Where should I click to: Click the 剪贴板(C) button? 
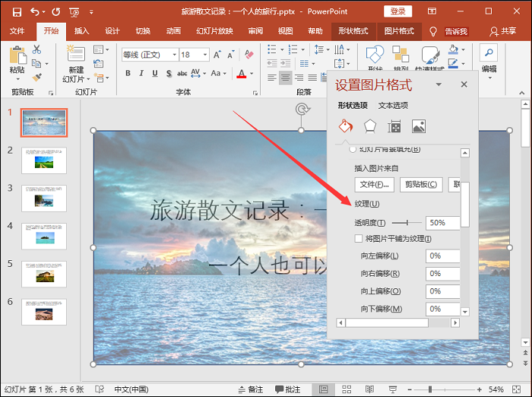pyautogui.click(x=421, y=184)
